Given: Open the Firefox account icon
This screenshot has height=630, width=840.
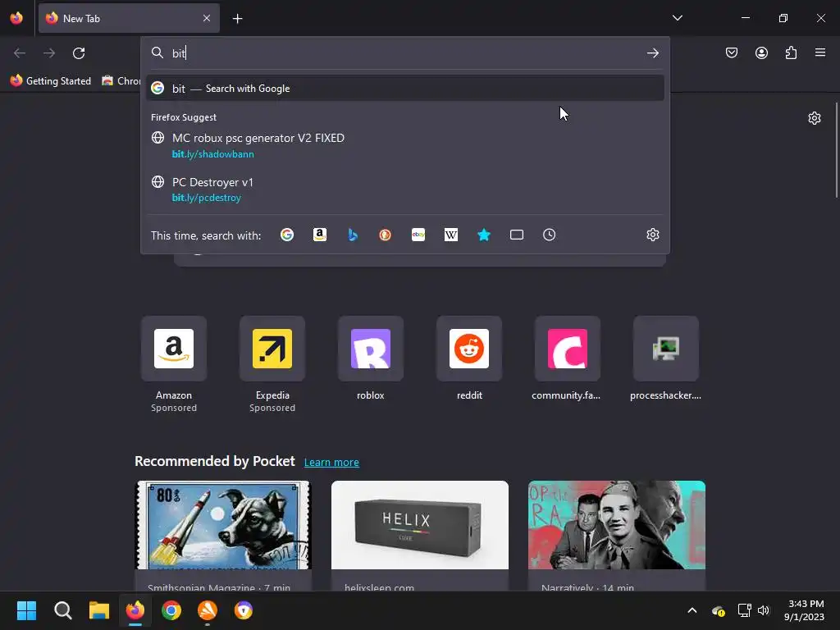Looking at the screenshot, I should pos(761,52).
